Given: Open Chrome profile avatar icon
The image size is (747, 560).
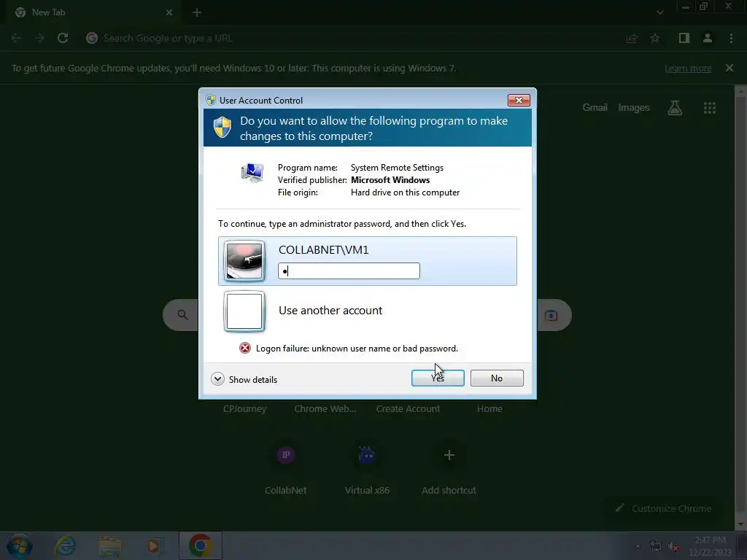Looking at the screenshot, I should pos(708,38).
